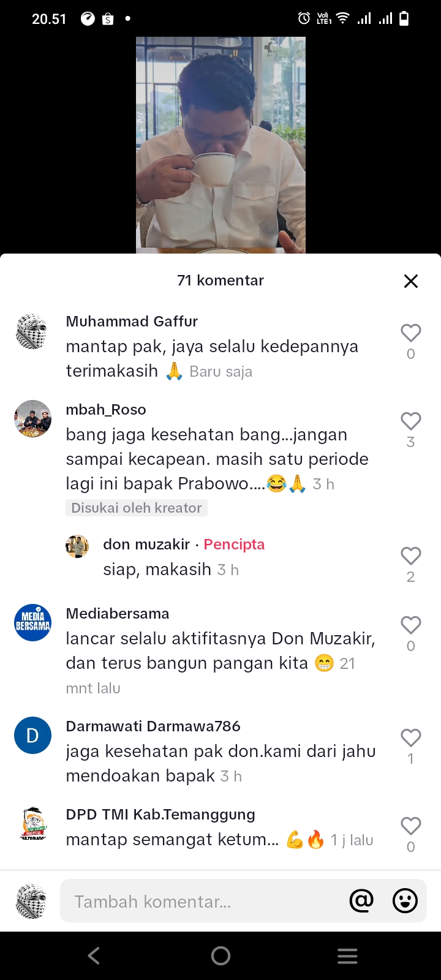The height and width of the screenshot is (980, 441).
Task: Tap heart on Mediabersama's comment
Action: [x=410, y=625]
